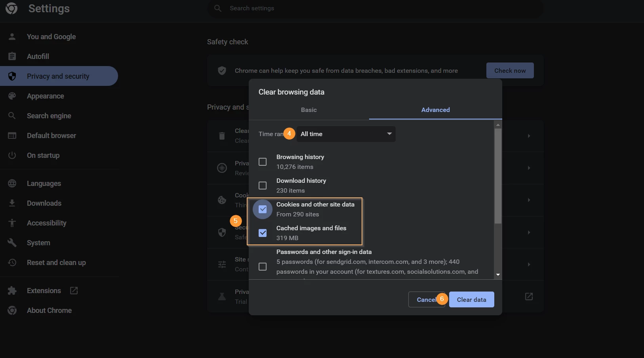Check the Download history checkbox

[263, 186]
